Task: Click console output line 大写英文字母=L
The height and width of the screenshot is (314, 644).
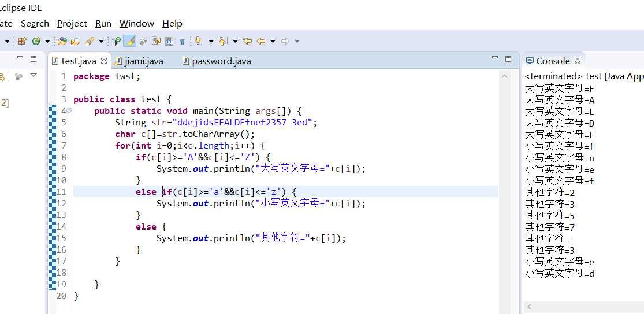Action: point(560,112)
